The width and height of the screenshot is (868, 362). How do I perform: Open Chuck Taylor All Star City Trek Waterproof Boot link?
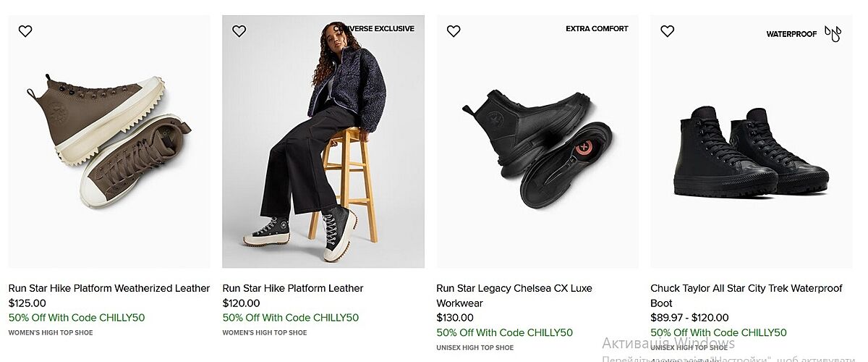tap(746, 295)
